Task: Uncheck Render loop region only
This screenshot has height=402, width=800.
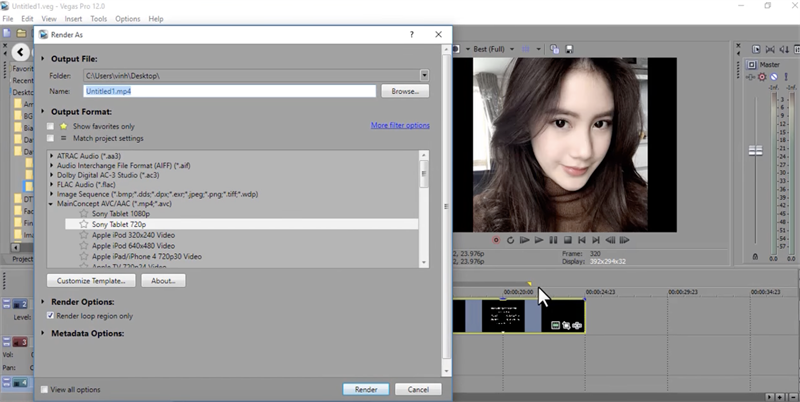Action: click(x=51, y=316)
